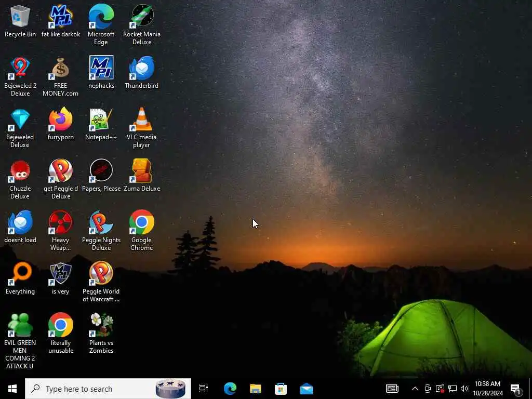The image size is (532, 399).
Task: Launch Edge from the taskbar
Action: pos(230,389)
